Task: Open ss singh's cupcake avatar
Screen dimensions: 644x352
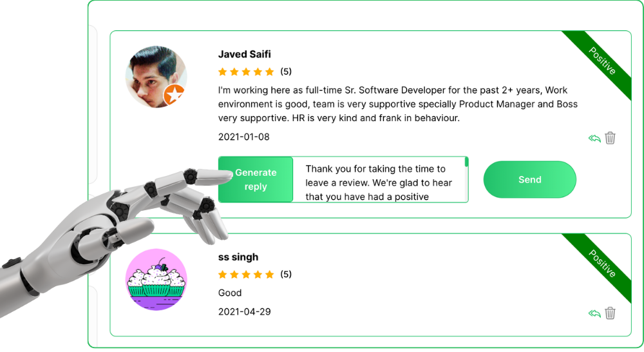Action: 156,280
